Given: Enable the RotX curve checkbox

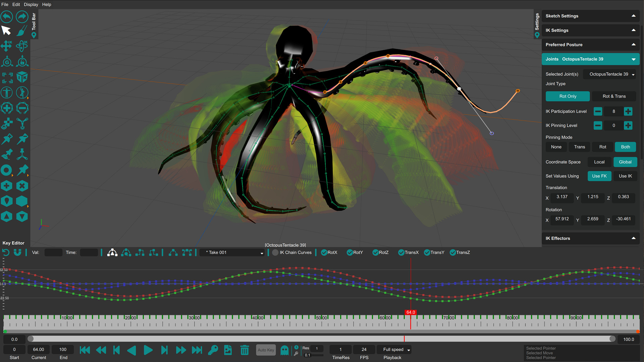Looking at the screenshot, I should tap(324, 252).
